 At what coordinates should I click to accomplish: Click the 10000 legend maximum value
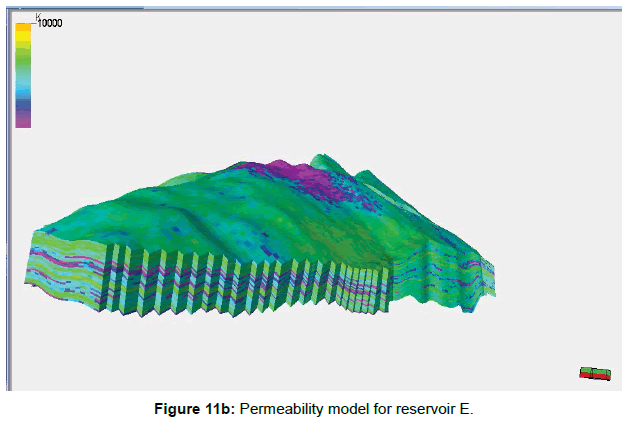click(x=51, y=23)
